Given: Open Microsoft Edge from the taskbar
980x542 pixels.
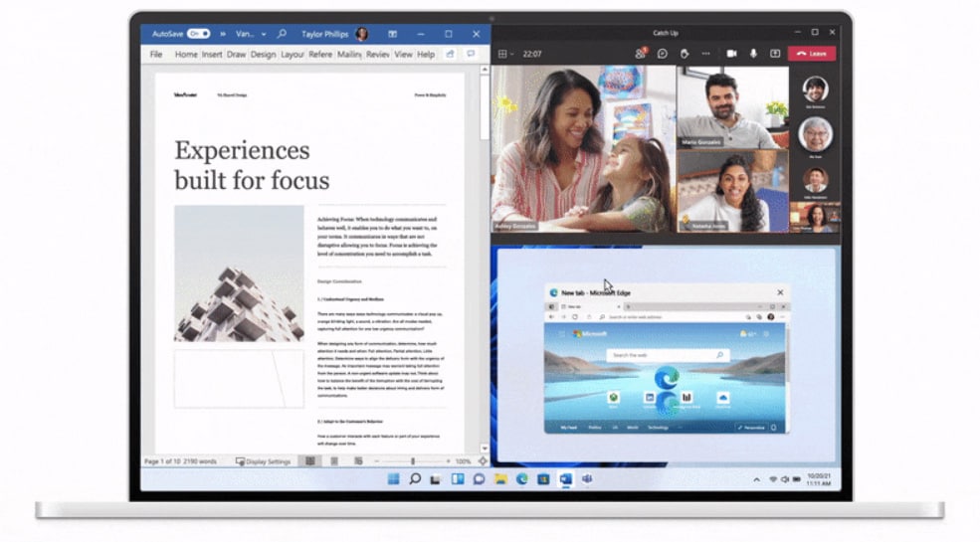Looking at the screenshot, I should pos(521,479).
